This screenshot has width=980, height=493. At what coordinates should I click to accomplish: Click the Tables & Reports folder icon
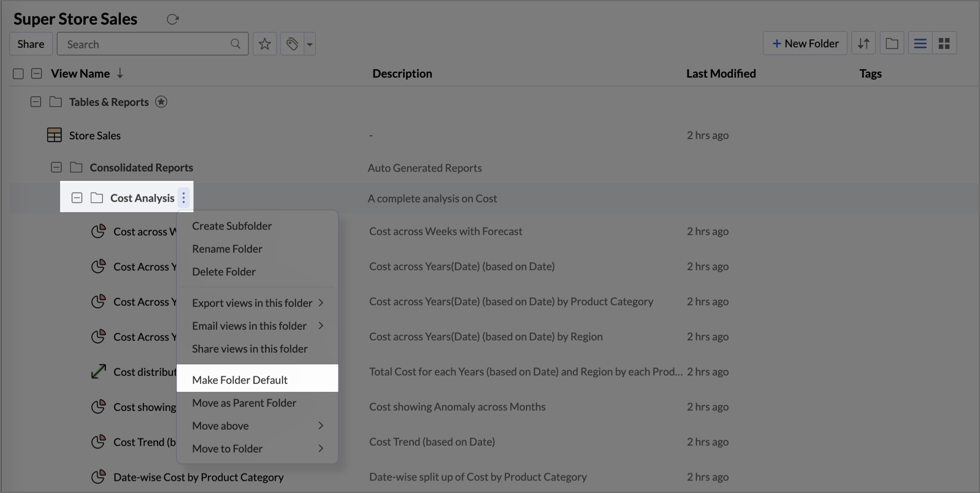56,102
